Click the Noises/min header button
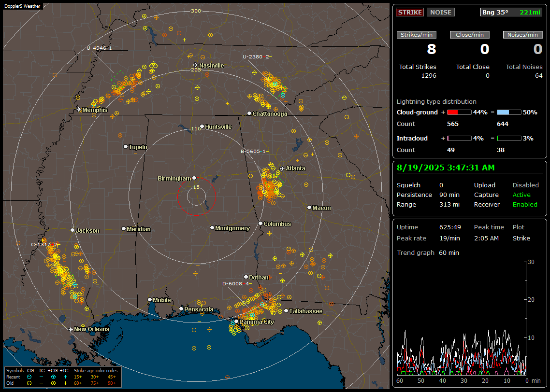The width and height of the screenshot is (550, 392). point(522,35)
